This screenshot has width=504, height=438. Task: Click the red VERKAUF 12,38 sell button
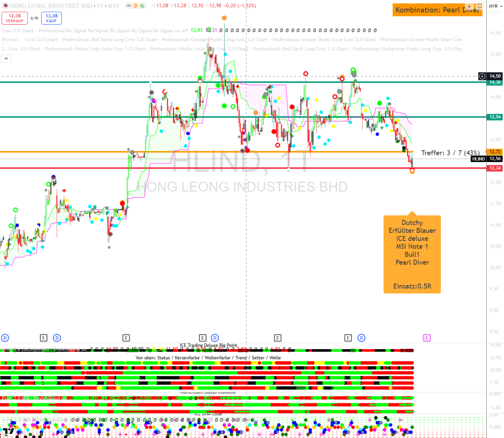pos(15,18)
